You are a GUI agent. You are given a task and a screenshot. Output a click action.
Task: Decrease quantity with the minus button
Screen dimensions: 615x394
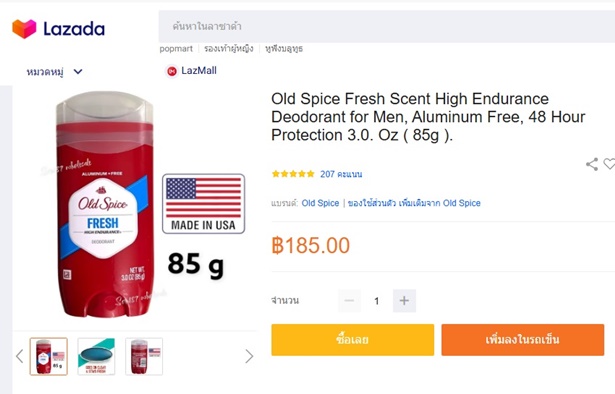pyautogui.click(x=349, y=301)
